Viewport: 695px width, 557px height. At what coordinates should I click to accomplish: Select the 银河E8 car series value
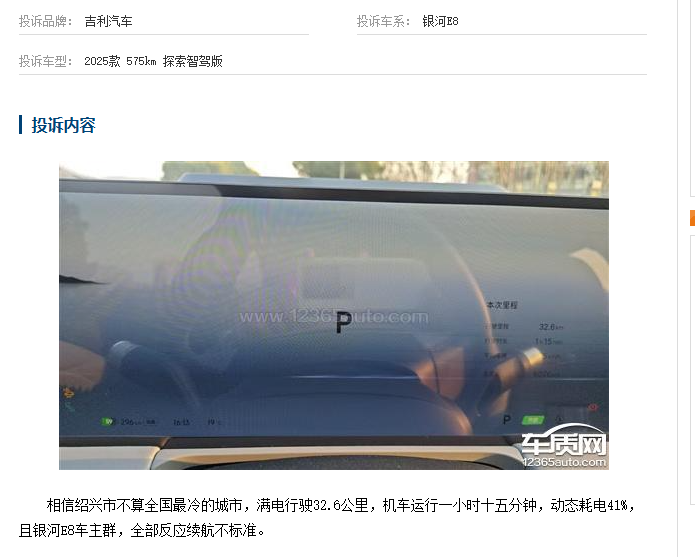coord(440,21)
